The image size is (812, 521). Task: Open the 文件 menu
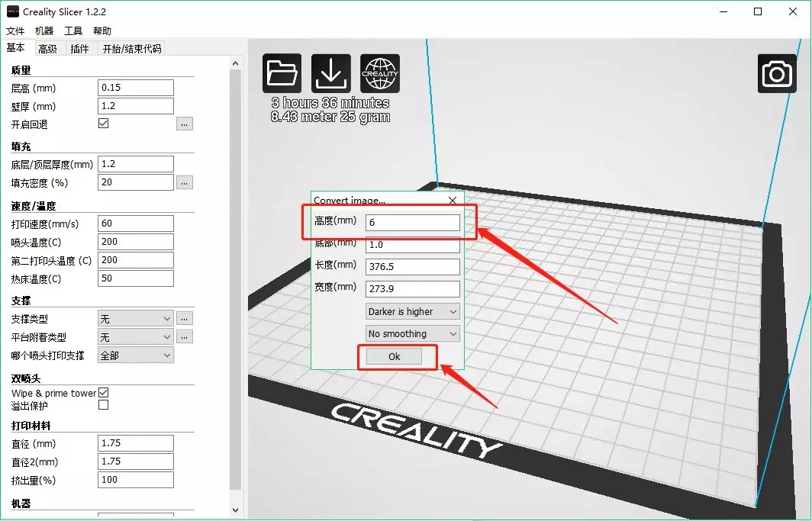coord(15,31)
